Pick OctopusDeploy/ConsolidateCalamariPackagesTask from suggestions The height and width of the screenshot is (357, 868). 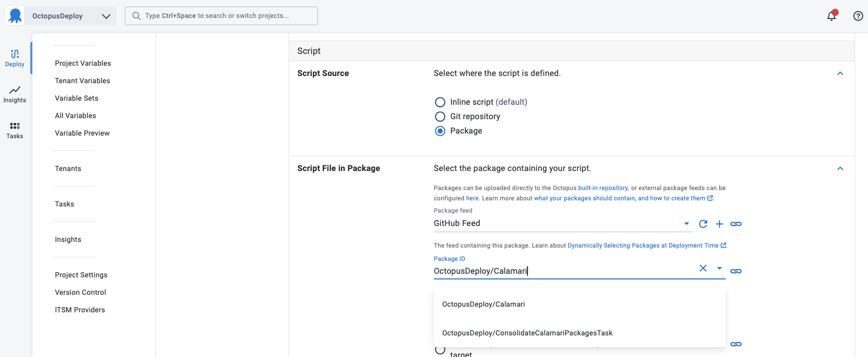coord(527,333)
